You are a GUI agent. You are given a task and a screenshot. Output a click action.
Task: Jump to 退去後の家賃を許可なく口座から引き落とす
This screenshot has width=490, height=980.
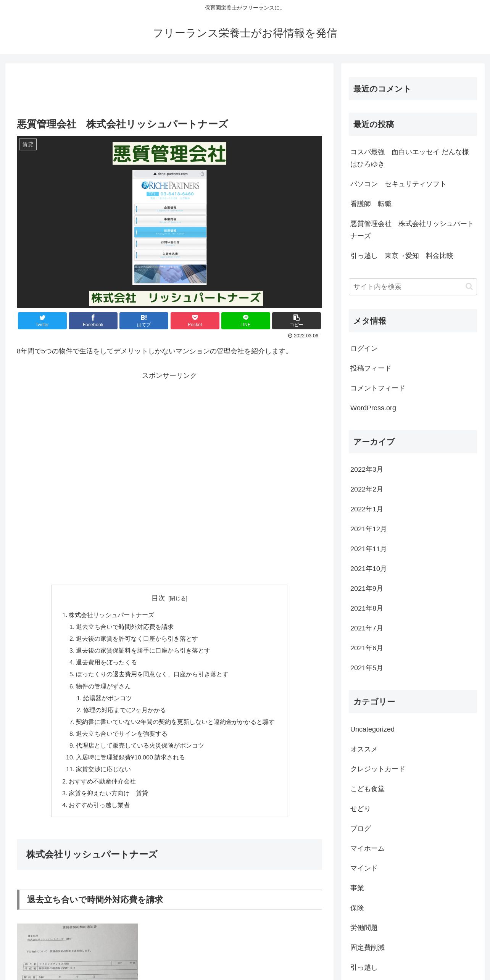(137, 639)
